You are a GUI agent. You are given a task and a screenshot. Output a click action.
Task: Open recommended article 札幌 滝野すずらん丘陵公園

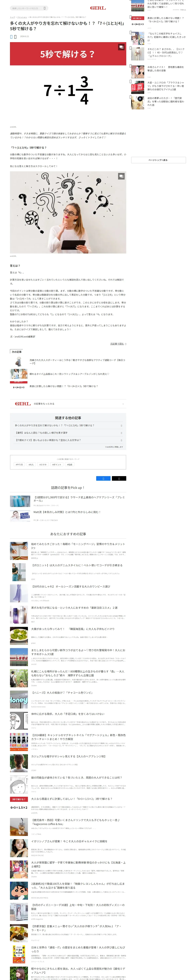coord(78,673)
